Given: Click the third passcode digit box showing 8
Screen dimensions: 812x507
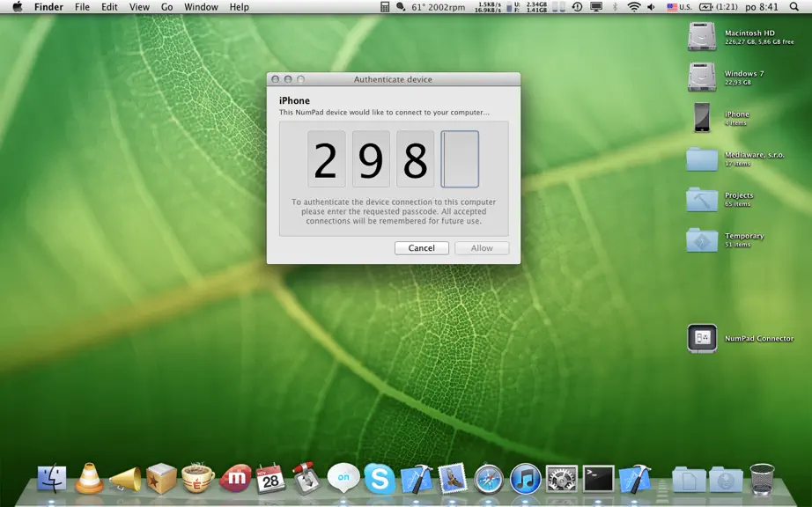Looking at the screenshot, I should pos(416,158).
